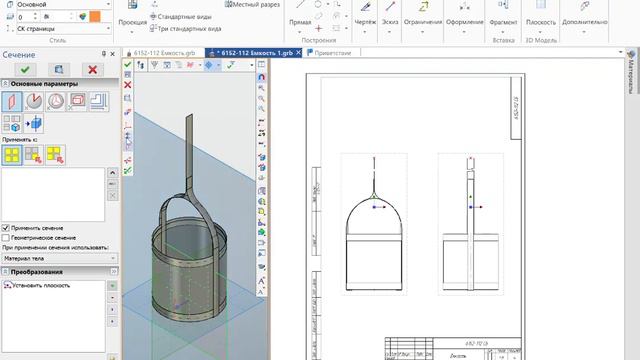Viewport: 640px width, 360px height.
Task: Increase the level value with stepper arrows
Action: click(36, 15)
